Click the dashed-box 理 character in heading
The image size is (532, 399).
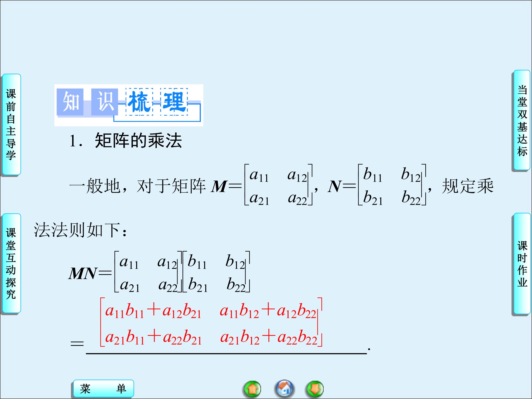[x=174, y=102]
